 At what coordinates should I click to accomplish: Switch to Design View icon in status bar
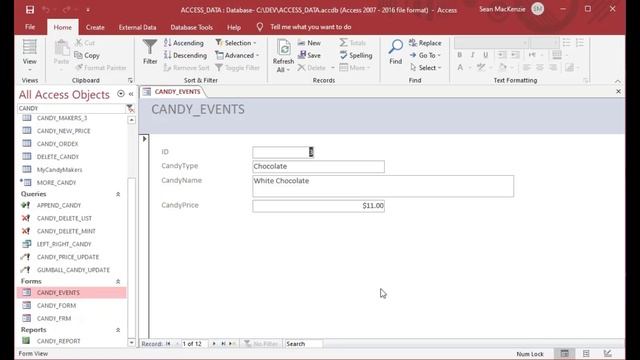pos(607,353)
